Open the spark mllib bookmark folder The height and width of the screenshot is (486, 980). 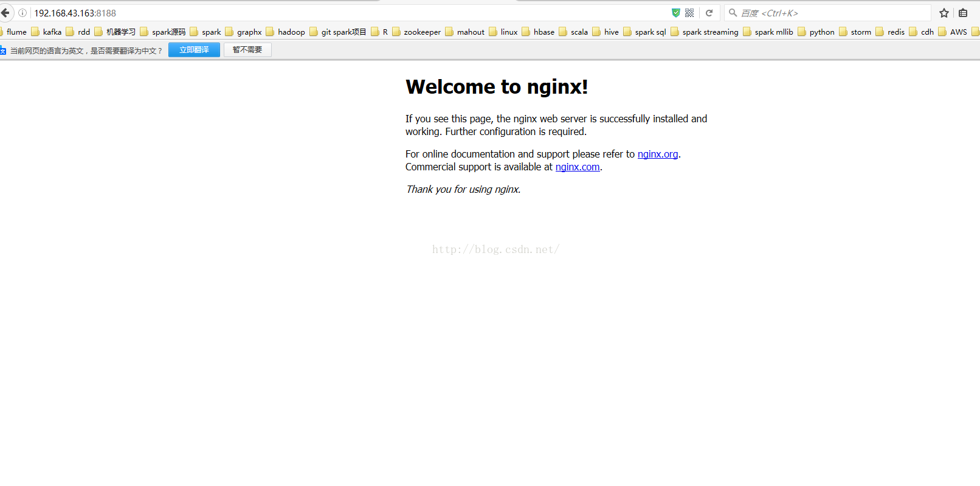click(768, 32)
